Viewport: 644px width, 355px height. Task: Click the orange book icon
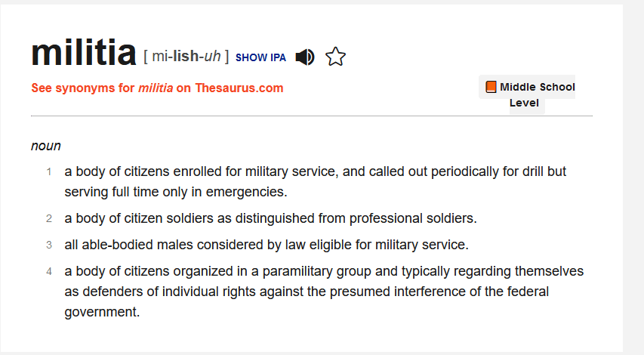point(491,87)
